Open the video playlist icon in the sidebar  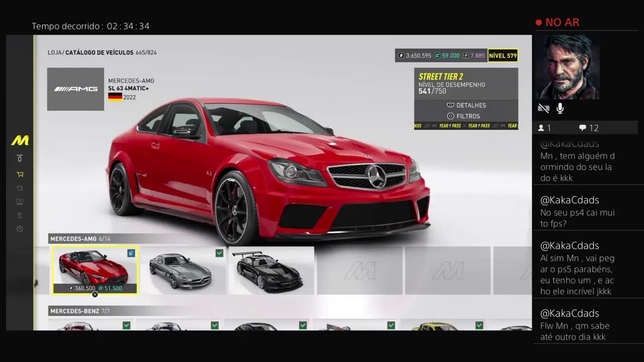click(20, 202)
